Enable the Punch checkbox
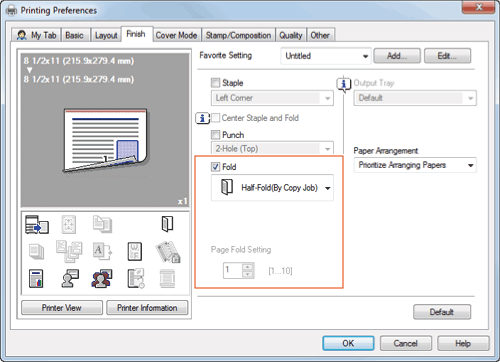Image resolution: width=500 pixels, height=362 pixels. (216, 135)
